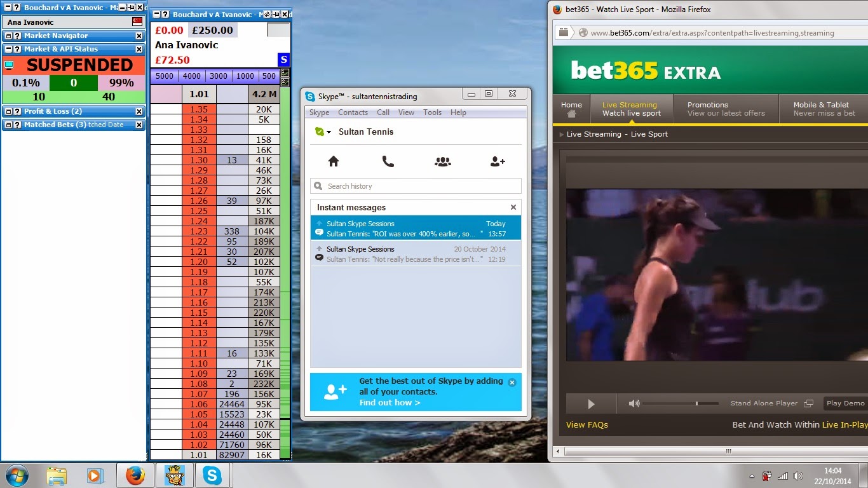
Task: Open Windows Media Player from taskbar
Action: [x=95, y=475]
